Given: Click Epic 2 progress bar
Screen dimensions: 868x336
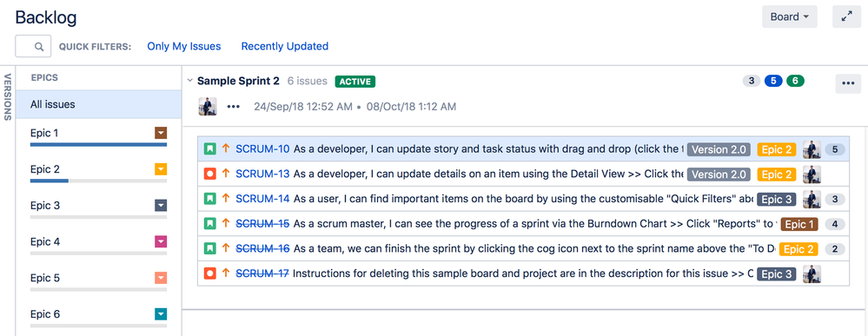Looking at the screenshot, I should pos(98,181).
